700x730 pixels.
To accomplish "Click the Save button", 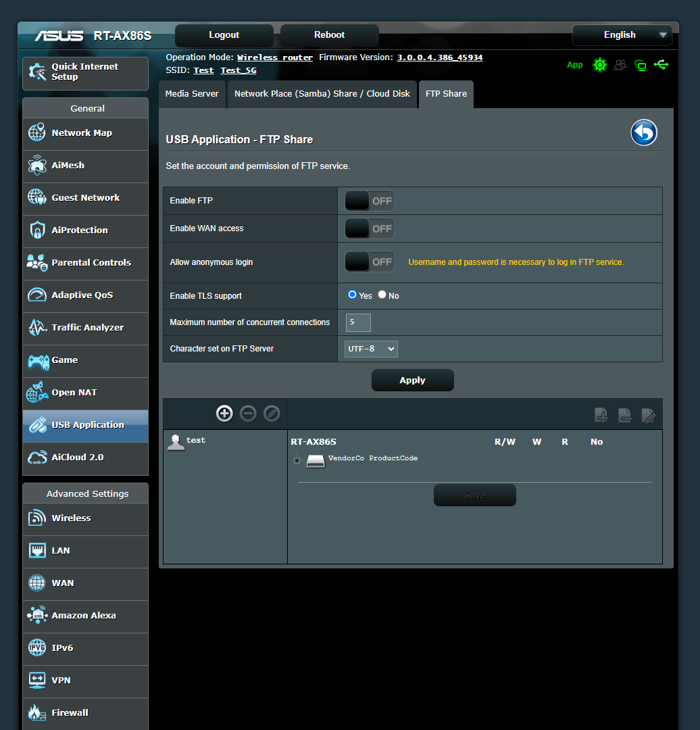I will (x=475, y=495).
